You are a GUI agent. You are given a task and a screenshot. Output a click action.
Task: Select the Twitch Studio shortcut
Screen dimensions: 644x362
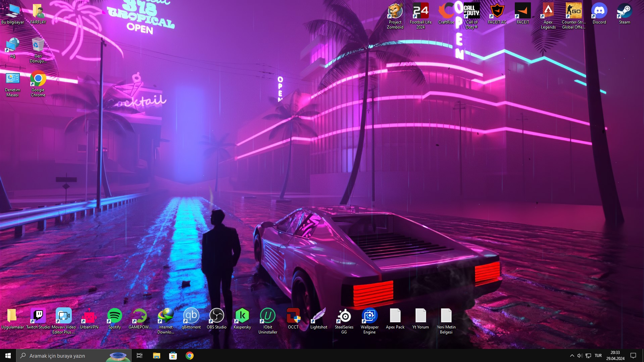[x=38, y=319]
